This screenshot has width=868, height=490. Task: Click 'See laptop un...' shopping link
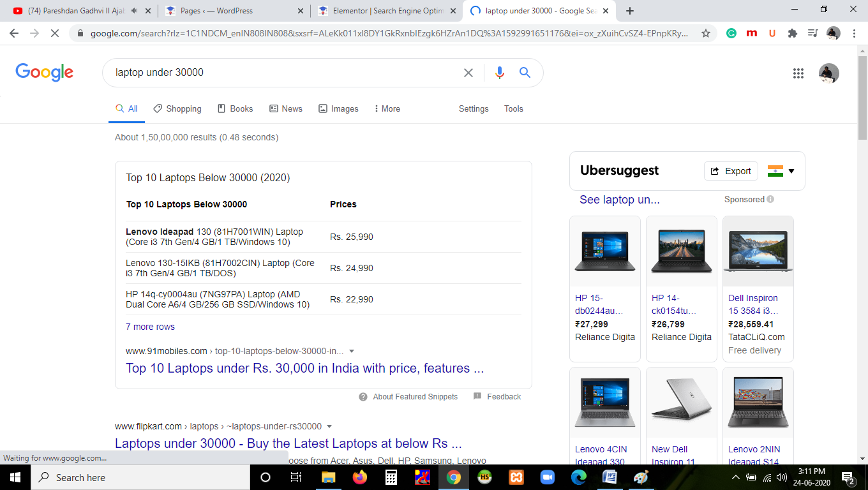point(620,200)
